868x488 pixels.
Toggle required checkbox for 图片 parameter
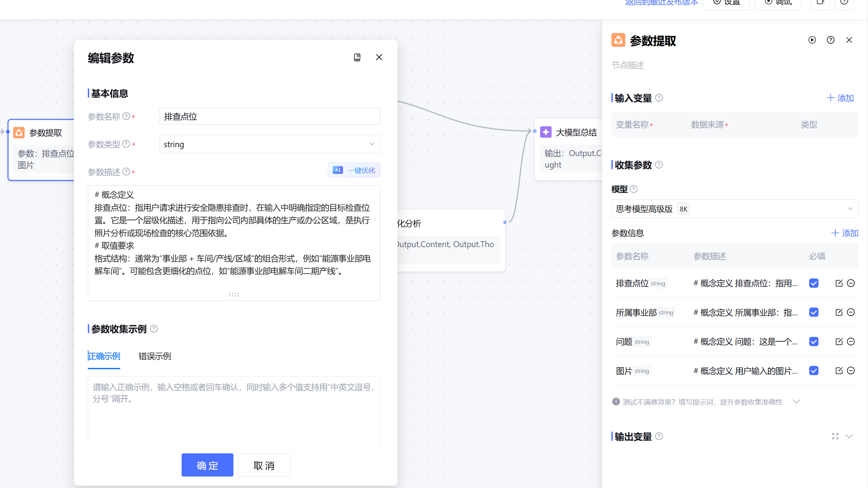814,371
